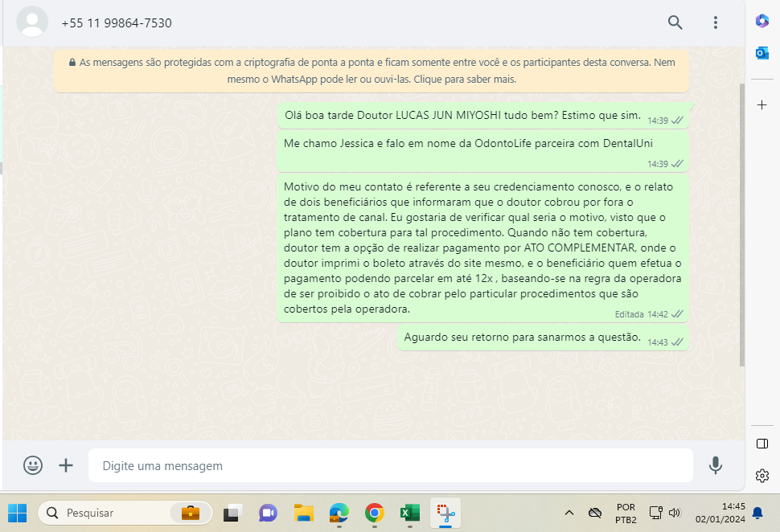This screenshot has height=532, width=780.
Task: Select the message 'Olá boa tarde Doutor'
Action: click(x=485, y=116)
